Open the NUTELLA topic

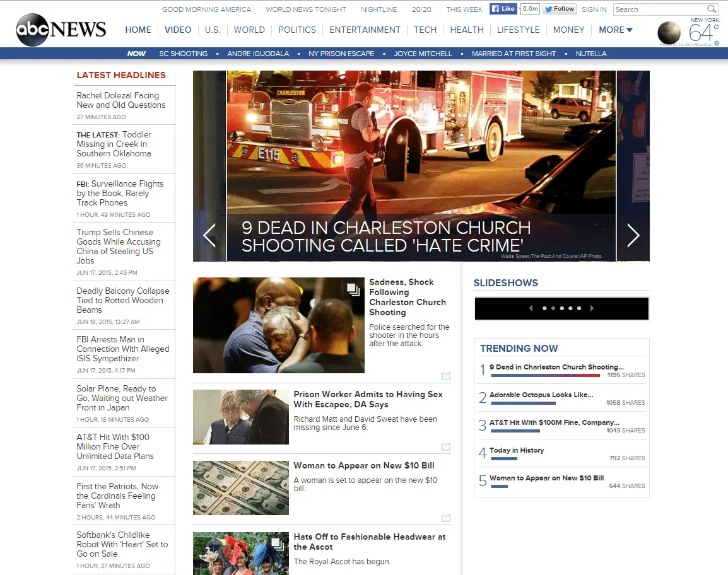tap(591, 54)
